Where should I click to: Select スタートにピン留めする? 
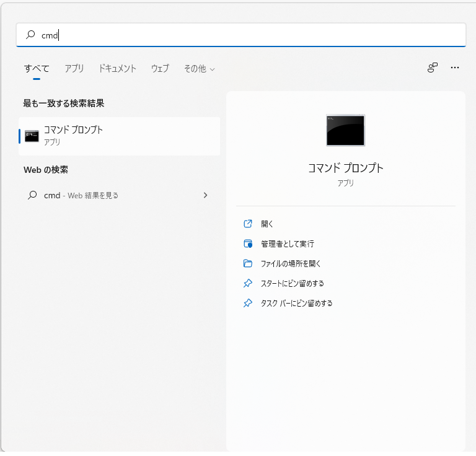click(293, 283)
